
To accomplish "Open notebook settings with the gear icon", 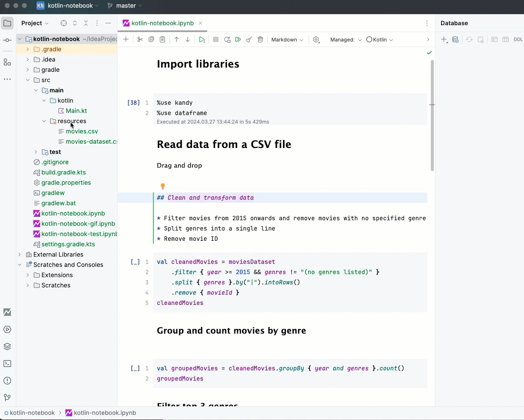I will click(316, 39).
